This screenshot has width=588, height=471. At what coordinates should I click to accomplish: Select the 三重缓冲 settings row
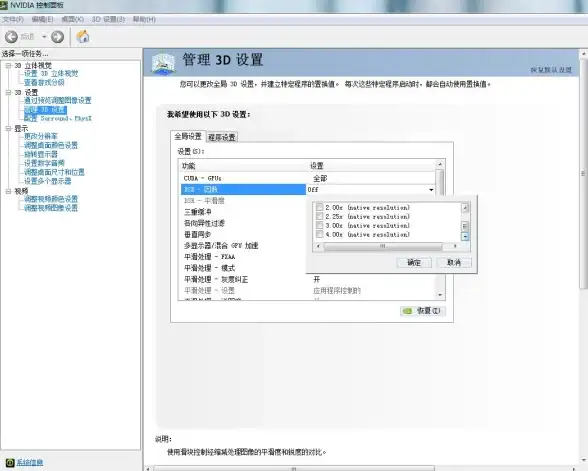pyautogui.click(x=243, y=212)
